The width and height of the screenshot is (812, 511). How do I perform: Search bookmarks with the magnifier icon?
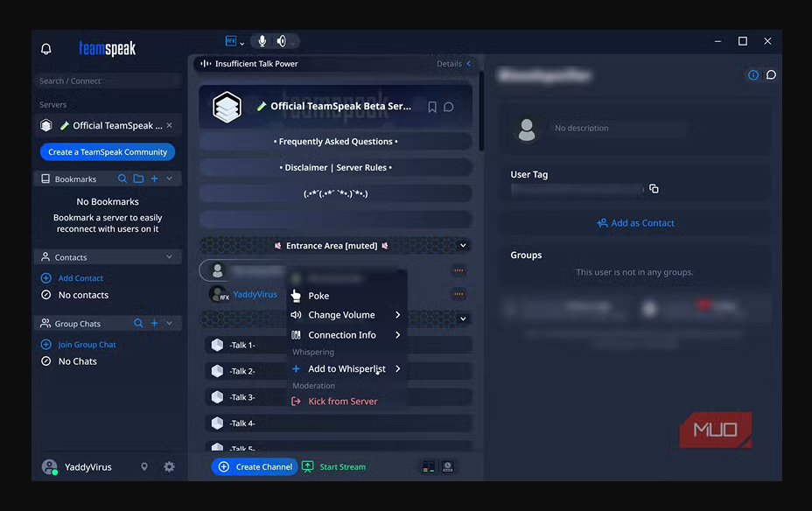point(122,178)
